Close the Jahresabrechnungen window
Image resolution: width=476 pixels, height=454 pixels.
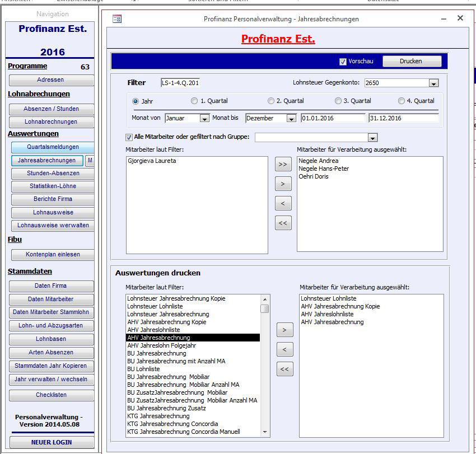point(460,18)
